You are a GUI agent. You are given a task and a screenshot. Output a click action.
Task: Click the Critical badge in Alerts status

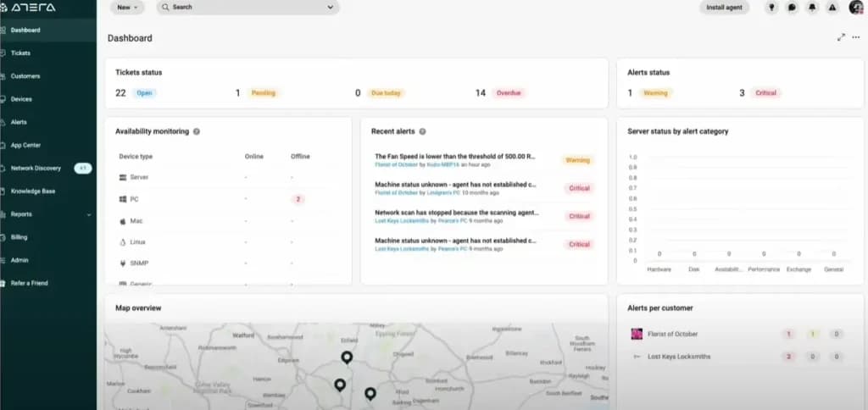tap(766, 93)
